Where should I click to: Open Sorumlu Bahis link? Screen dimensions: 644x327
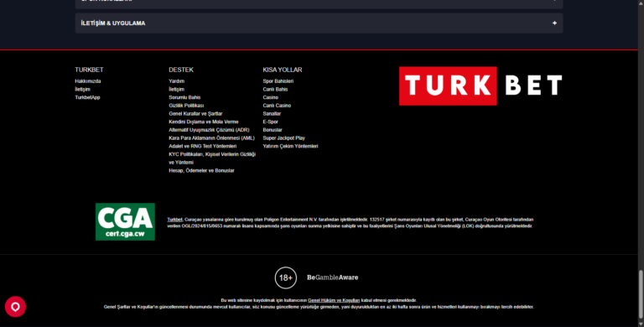tap(184, 97)
